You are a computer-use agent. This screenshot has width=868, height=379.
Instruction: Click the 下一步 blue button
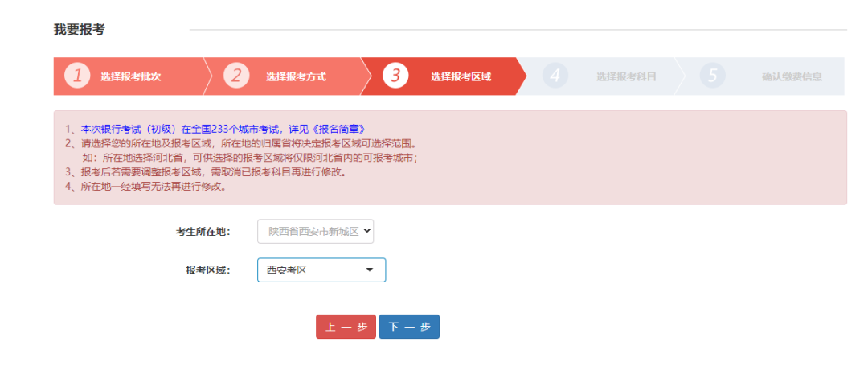click(409, 327)
